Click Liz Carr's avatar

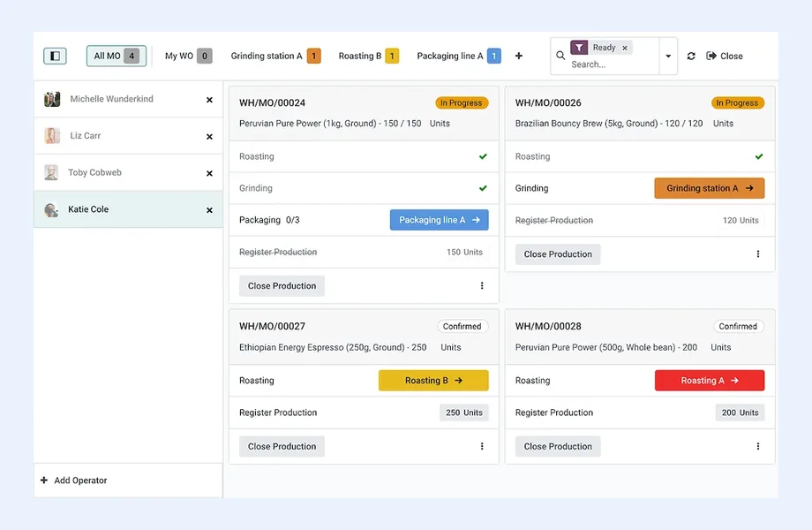pyautogui.click(x=52, y=136)
